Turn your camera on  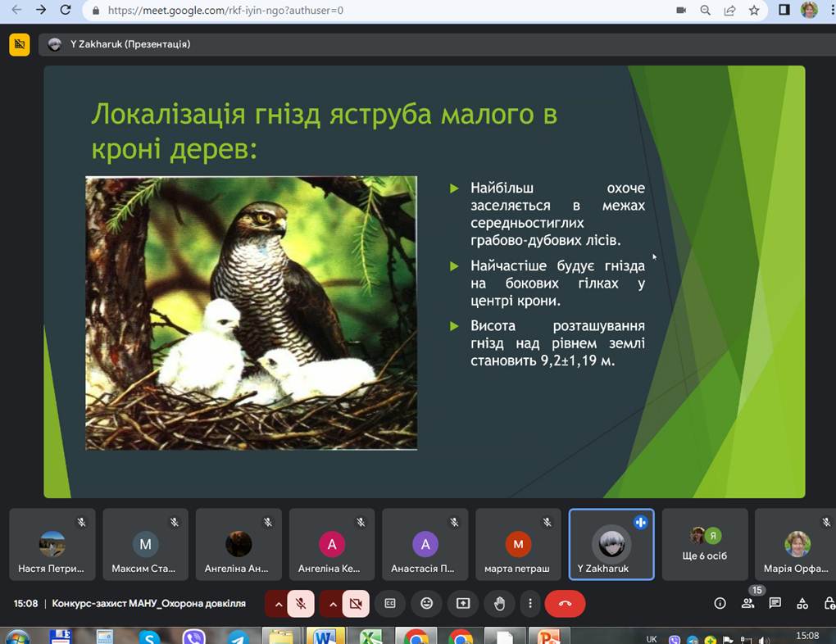[x=357, y=603]
